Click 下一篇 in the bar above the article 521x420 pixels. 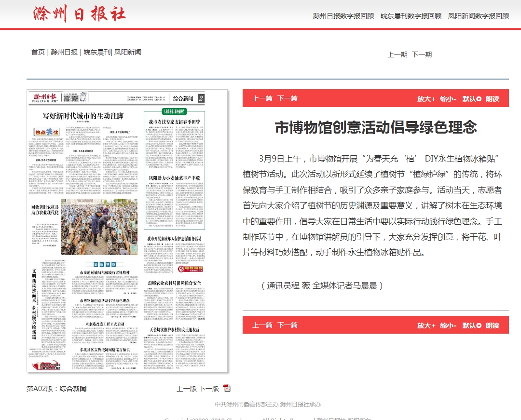[x=288, y=98]
